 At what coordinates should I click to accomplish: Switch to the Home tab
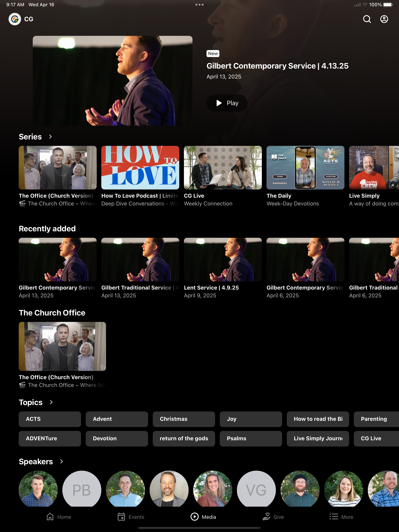59,517
